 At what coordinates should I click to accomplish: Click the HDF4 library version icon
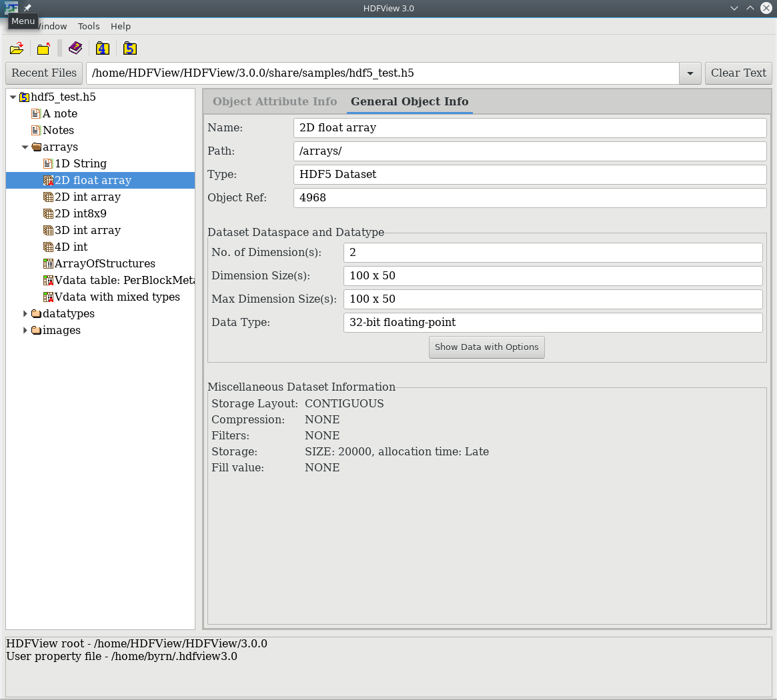[103, 48]
